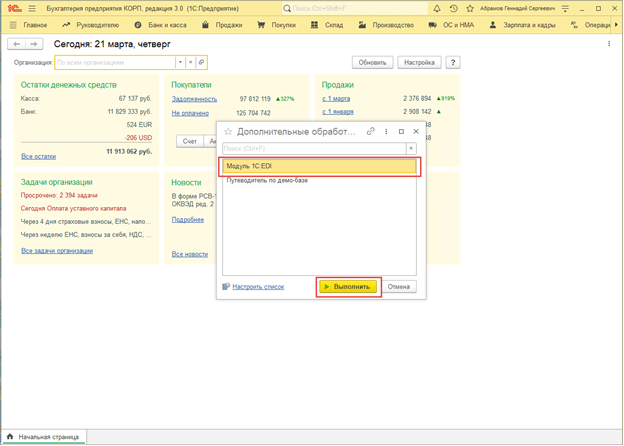Open the dialog's three-dot more menu
Viewport: 624px width, 446px height.
point(386,131)
